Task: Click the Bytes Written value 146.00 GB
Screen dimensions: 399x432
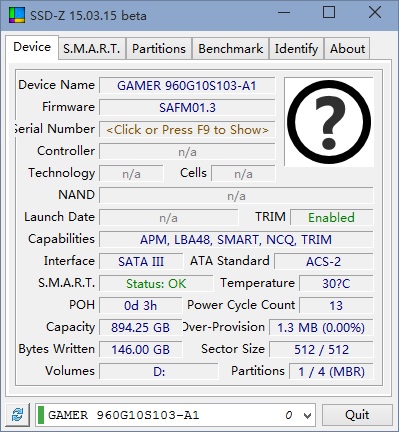Action: (x=141, y=350)
